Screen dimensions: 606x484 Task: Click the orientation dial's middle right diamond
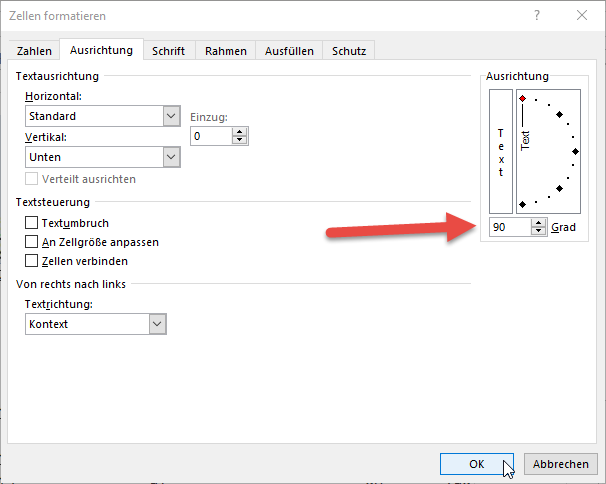[575, 151]
